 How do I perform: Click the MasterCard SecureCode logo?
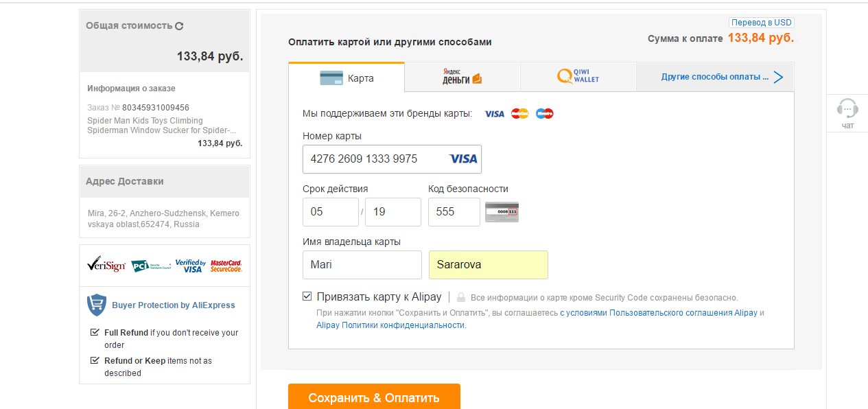pos(226,266)
